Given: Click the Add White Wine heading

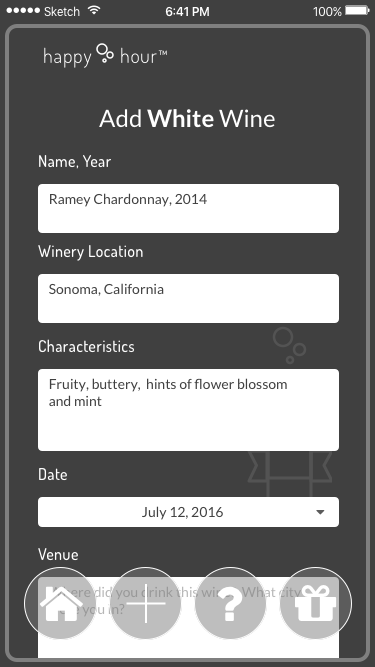Looking at the screenshot, I should tap(187, 119).
